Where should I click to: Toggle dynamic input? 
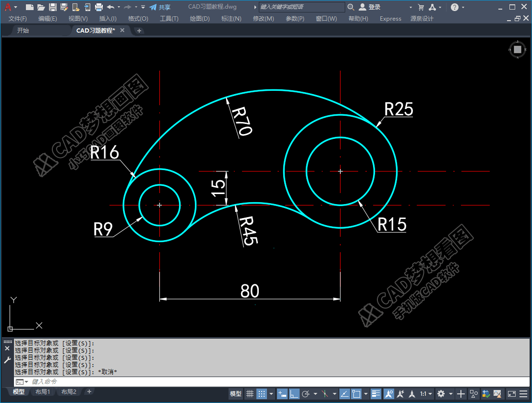click(282, 394)
